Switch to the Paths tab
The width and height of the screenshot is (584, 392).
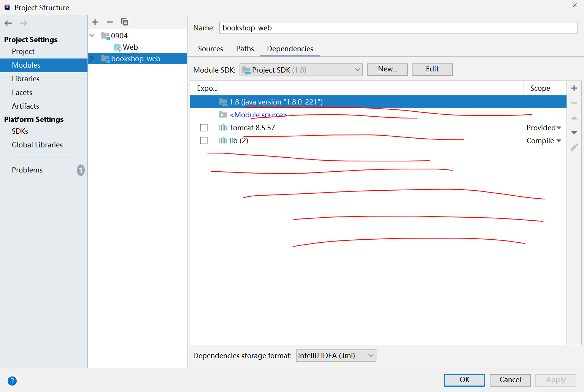245,49
